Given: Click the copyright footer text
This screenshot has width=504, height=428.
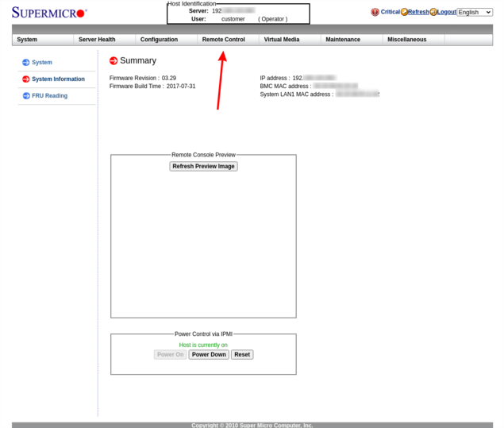Looking at the screenshot, I should pyautogui.click(x=252, y=425).
